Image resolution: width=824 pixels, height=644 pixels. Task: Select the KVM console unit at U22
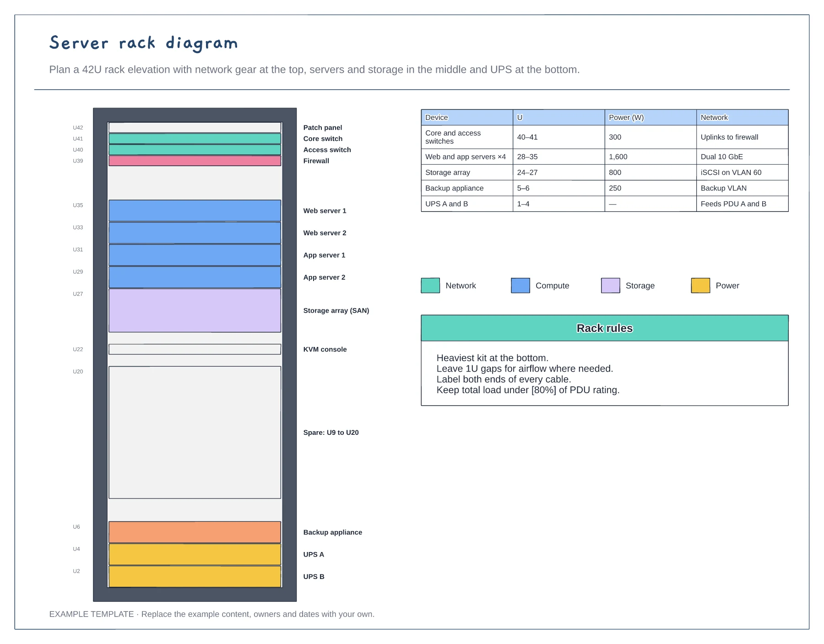click(195, 349)
